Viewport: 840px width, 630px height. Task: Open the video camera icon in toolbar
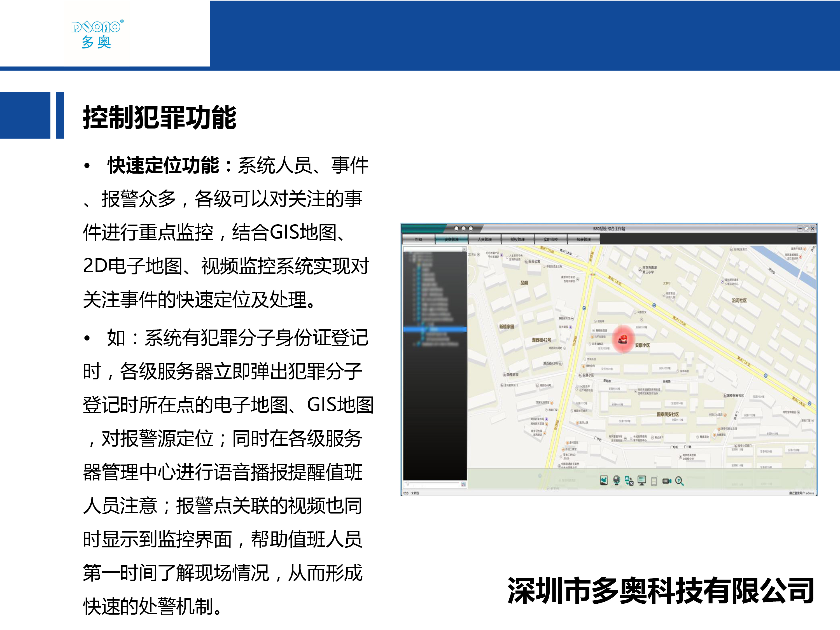(x=667, y=481)
